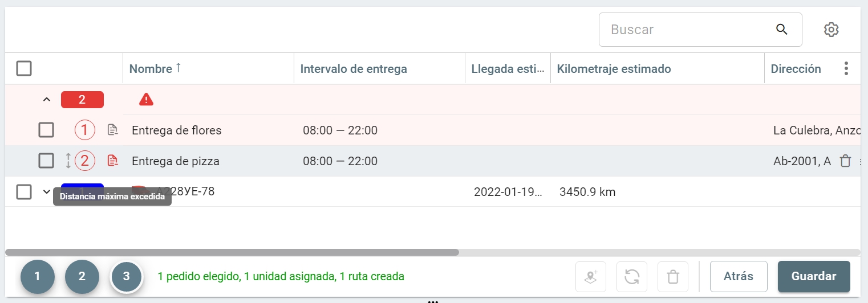Click the Atrás button
The height and width of the screenshot is (303, 868).
point(739,277)
